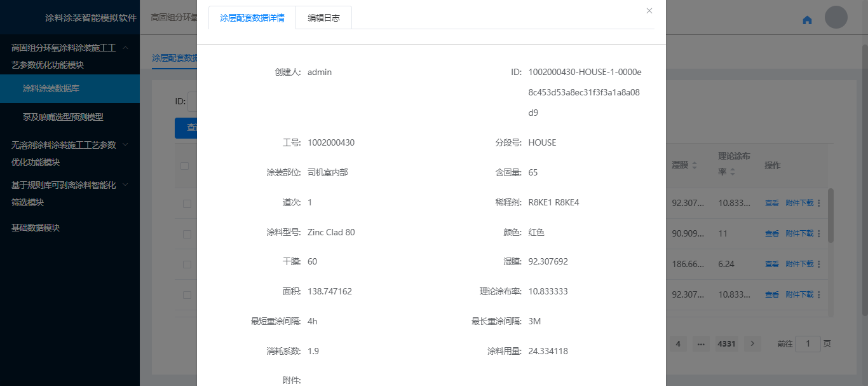Click the page jump input field
This screenshot has width=868, height=386.
(x=808, y=344)
